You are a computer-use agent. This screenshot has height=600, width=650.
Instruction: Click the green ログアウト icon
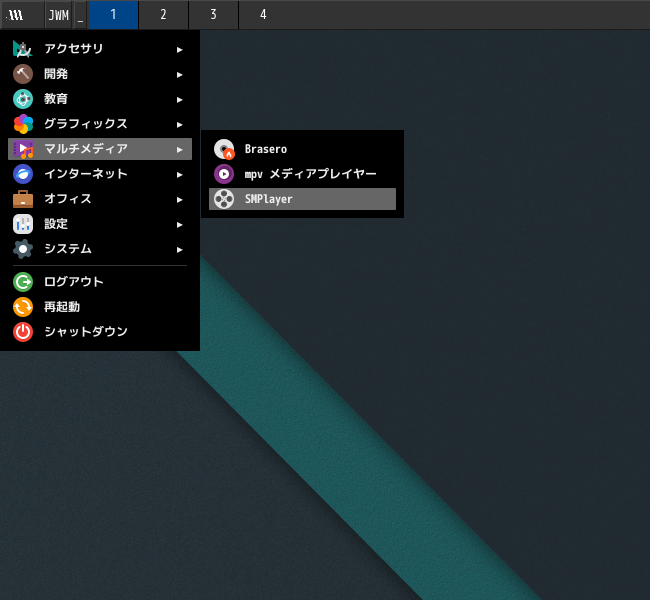click(23, 282)
